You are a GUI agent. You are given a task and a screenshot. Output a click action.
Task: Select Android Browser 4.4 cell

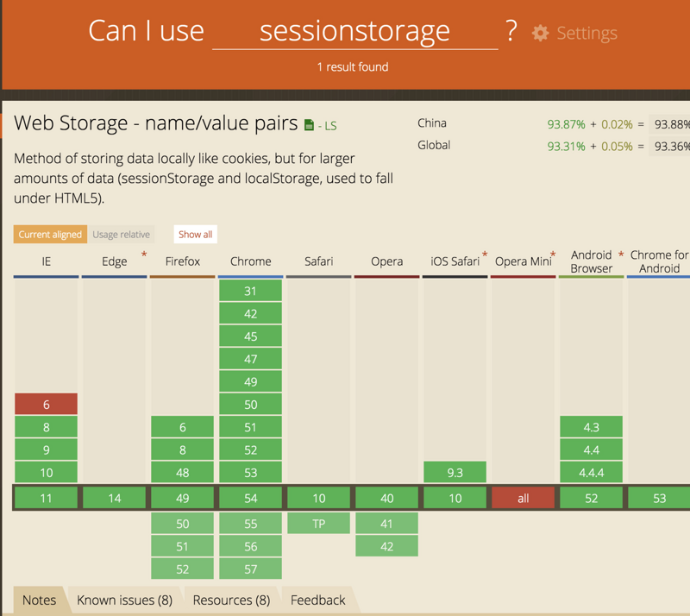point(591,450)
